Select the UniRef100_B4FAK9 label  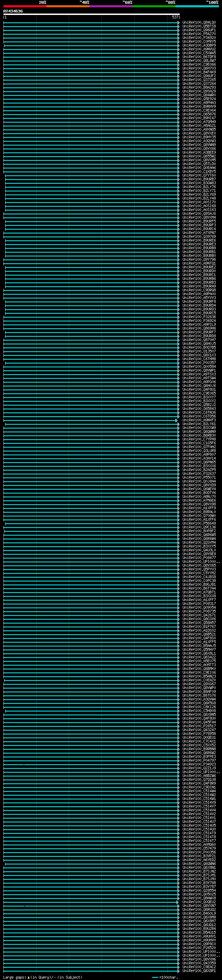coord(199,72)
